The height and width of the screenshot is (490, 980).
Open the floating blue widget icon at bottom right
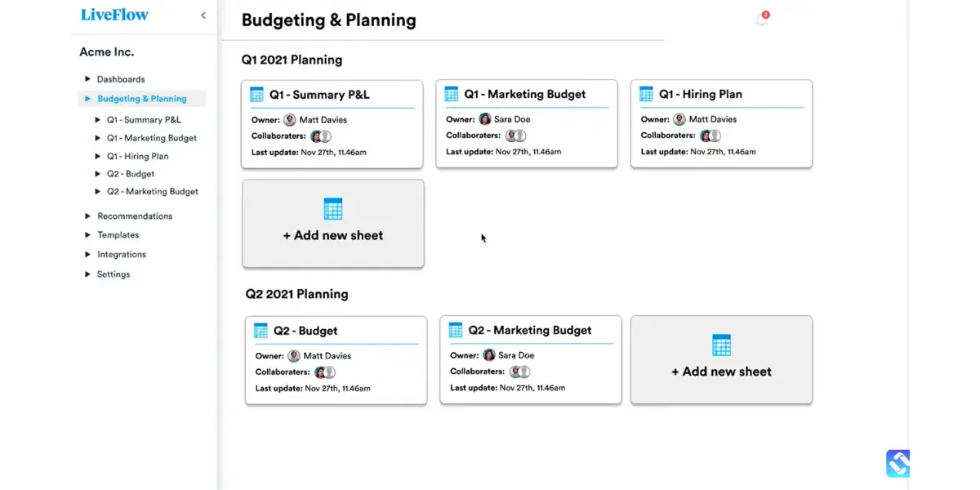click(898, 463)
